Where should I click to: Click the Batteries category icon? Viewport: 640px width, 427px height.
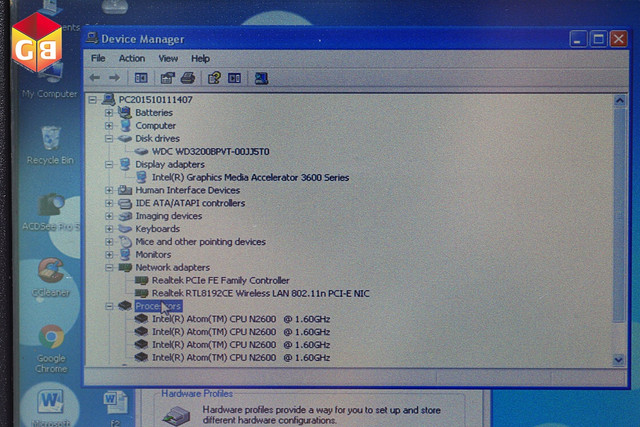point(124,112)
